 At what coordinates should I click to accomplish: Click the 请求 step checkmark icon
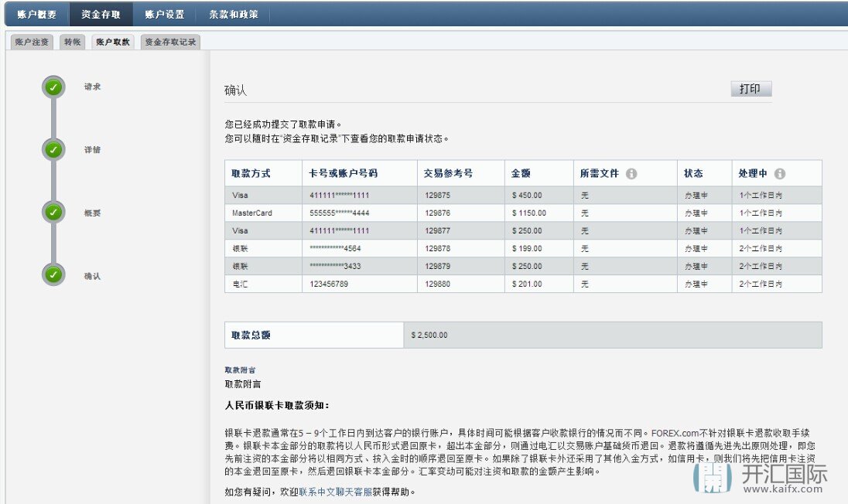(53, 87)
